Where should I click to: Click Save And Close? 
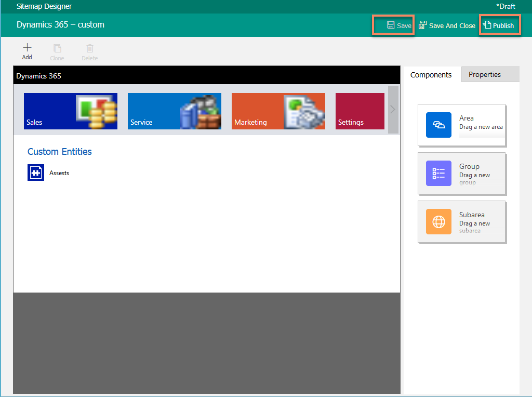(x=447, y=25)
